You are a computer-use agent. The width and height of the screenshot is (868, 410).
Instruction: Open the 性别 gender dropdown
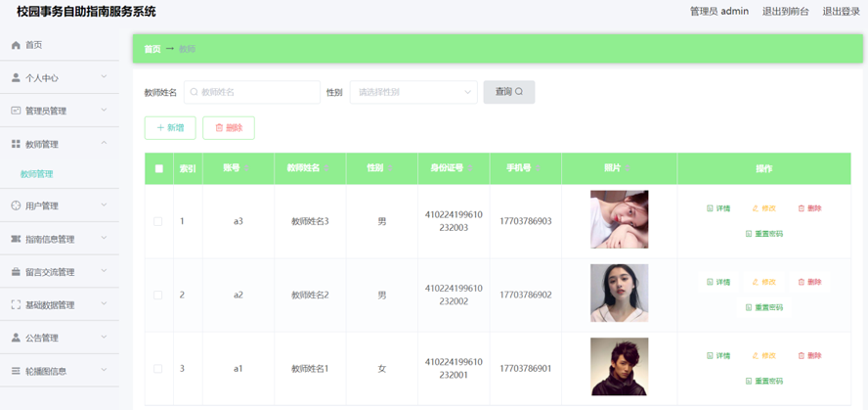tap(413, 92)
